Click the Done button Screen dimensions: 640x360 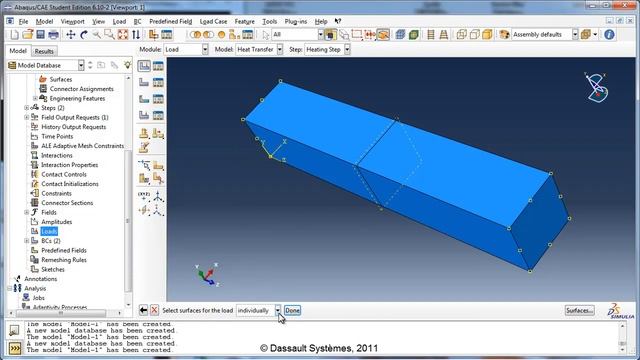pyautogui.click(x=292, y=311)
